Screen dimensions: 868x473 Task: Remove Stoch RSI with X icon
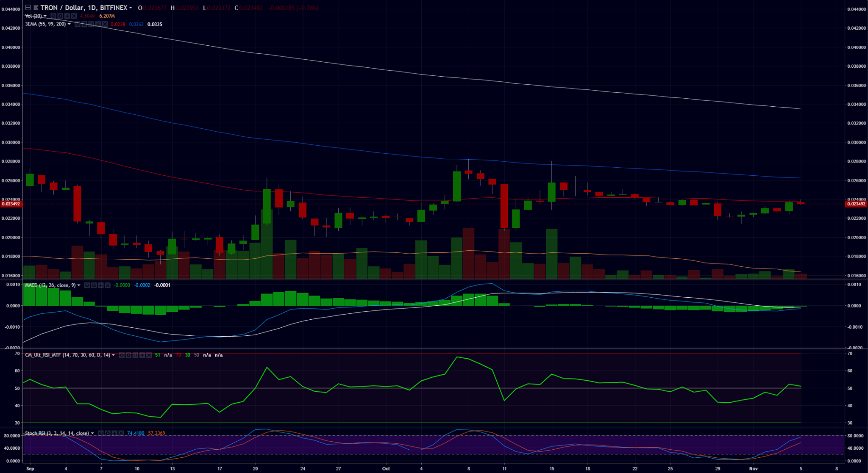tap(121, 433)
